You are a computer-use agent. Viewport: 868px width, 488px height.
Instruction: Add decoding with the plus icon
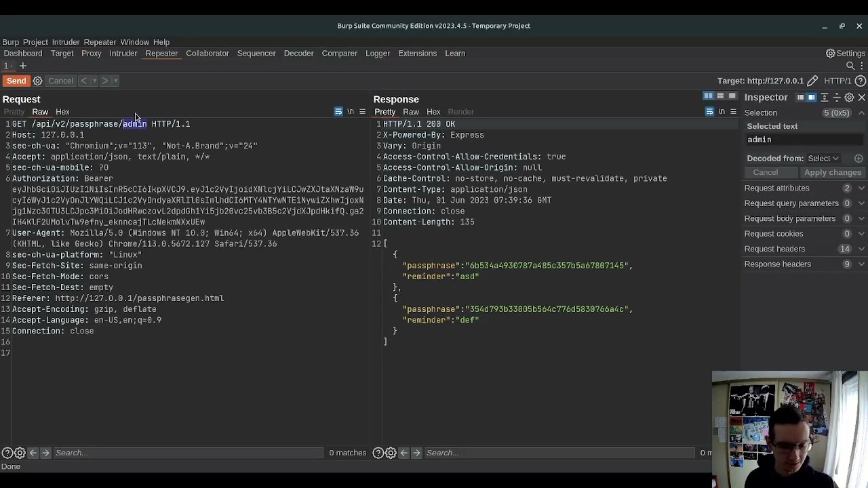pyautogui.click(x=859, y=159)
